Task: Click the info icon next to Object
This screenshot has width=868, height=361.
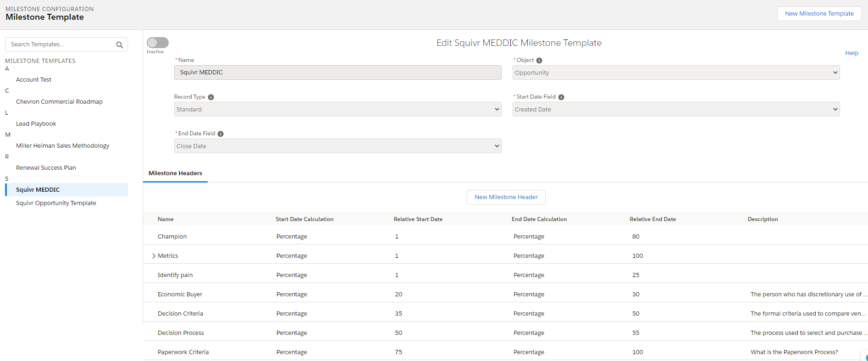Action: 539,61
